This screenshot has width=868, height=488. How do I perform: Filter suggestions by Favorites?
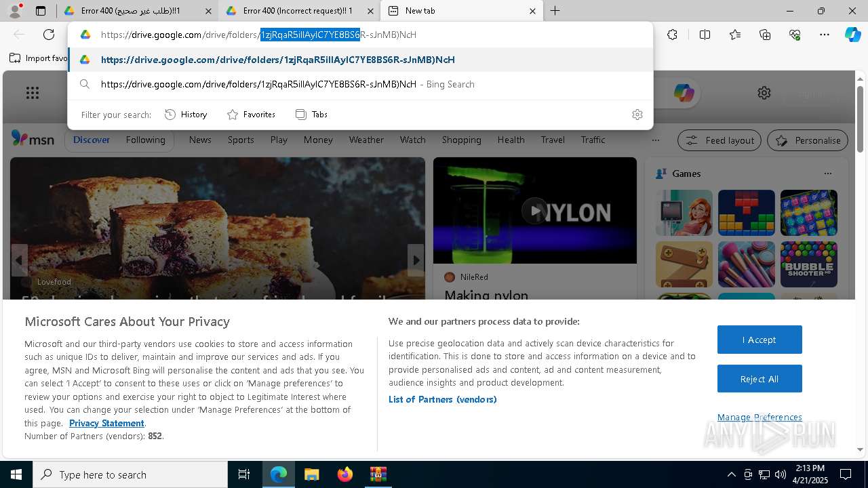click(x=251, y=115)
